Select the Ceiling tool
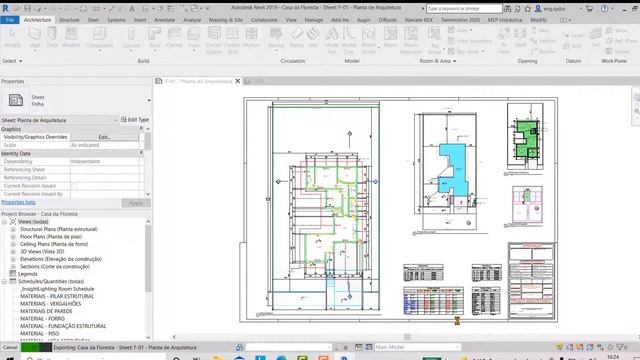 pos(174,37)
